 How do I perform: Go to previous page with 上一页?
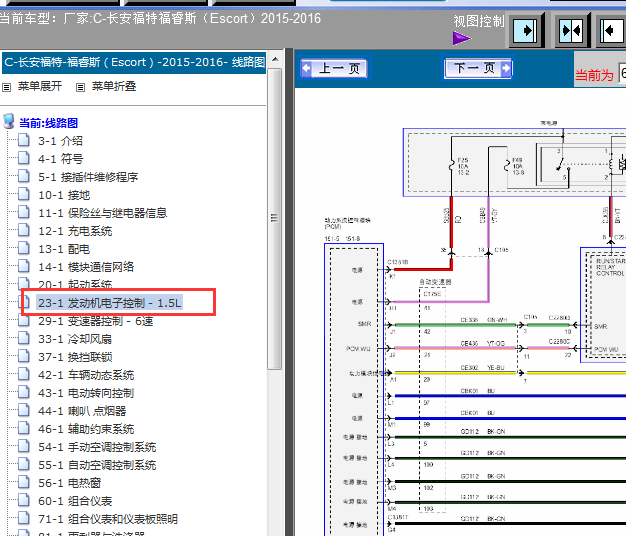[x=335, y=68]
